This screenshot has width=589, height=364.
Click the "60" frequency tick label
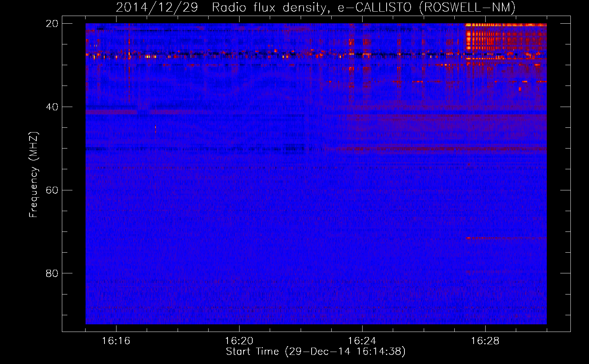(x=52, y=190)
